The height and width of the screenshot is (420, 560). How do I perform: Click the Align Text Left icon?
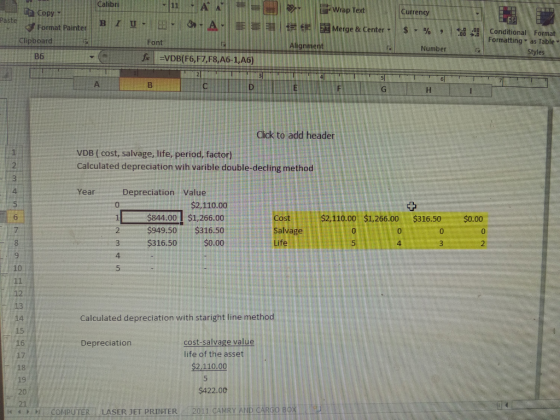pos(240,26)
